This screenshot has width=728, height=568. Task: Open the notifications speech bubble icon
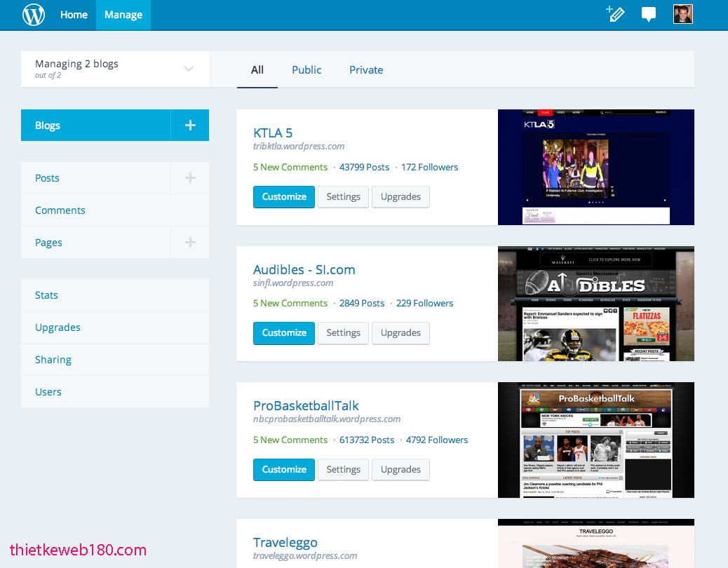point(648,14)
